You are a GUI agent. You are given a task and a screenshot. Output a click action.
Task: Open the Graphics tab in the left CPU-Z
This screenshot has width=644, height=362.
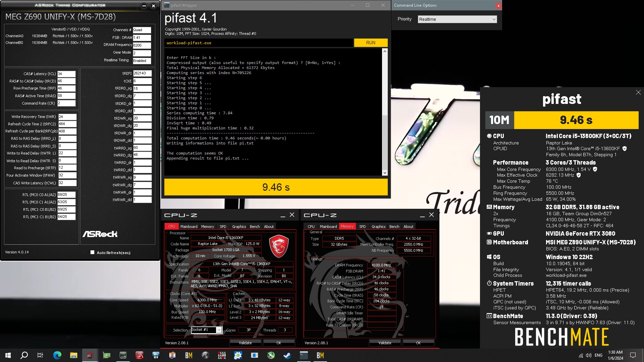tap(239, 227)
